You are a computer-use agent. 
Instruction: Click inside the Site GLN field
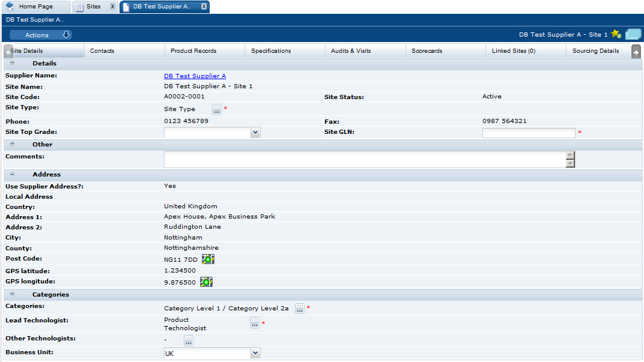527,132
